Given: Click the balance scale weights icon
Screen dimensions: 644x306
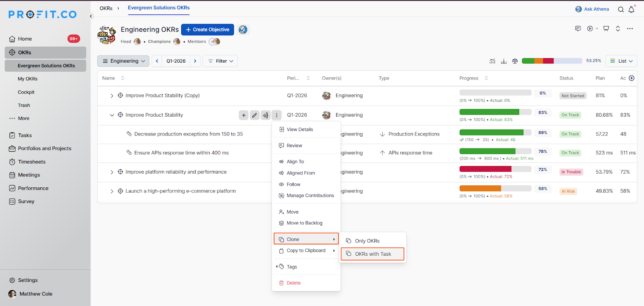Looking at the screenshot, I should (x=515, y=61).
